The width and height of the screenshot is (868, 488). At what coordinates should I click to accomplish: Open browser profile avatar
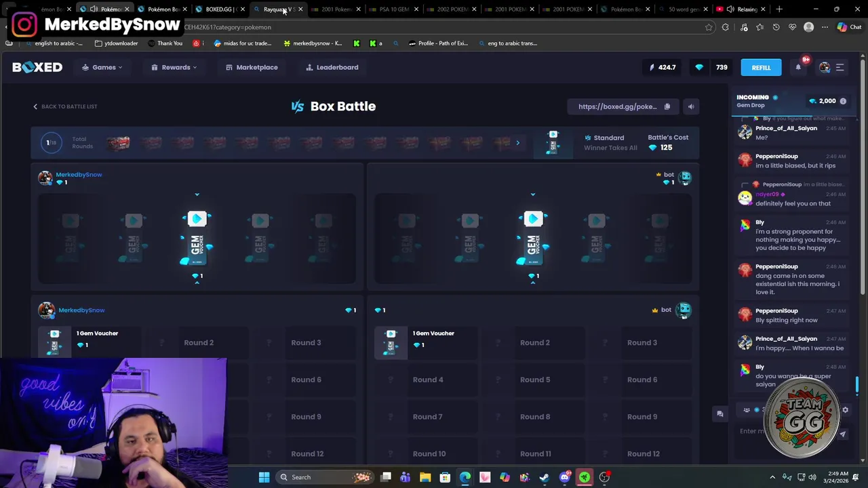808,27
